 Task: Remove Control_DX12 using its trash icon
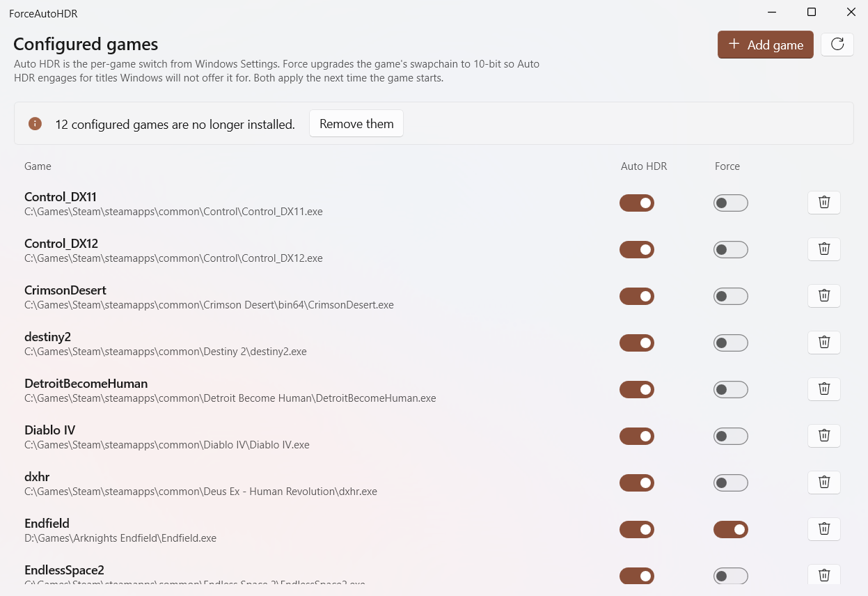click(x=824, y=249)
